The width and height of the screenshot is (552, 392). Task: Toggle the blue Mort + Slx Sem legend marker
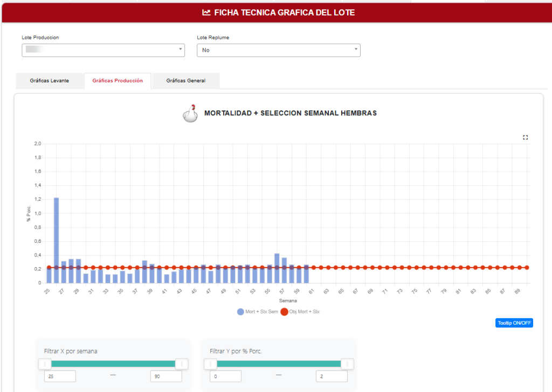(240, 312)
